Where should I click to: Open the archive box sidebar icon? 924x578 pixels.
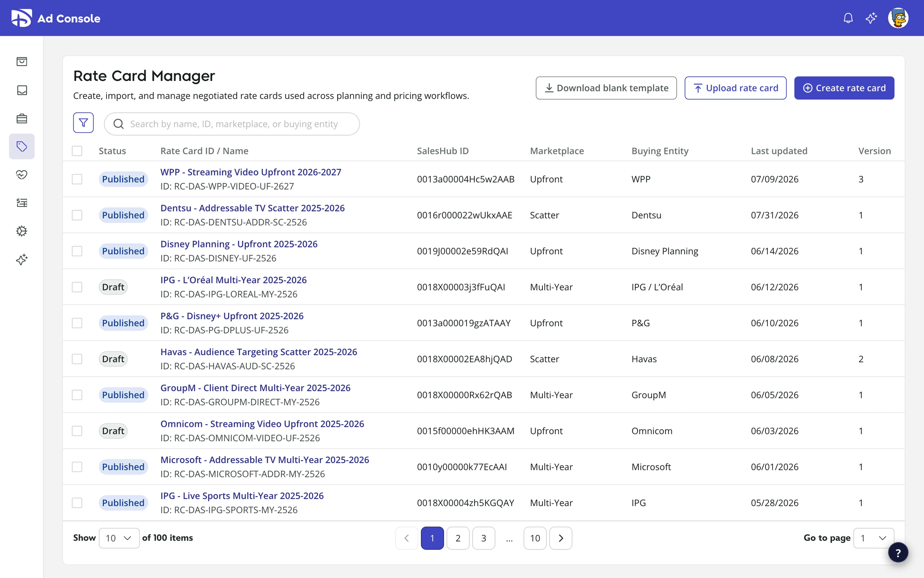click(22, 61)
